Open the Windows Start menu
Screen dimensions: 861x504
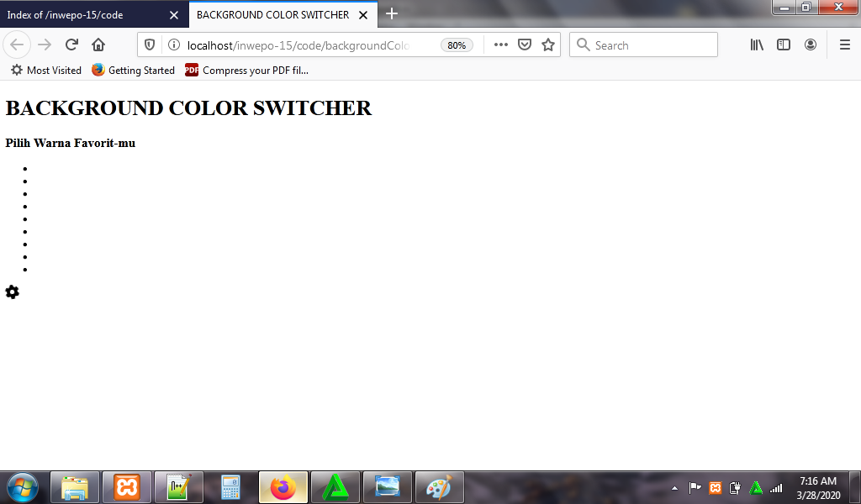tap(23, 487)
